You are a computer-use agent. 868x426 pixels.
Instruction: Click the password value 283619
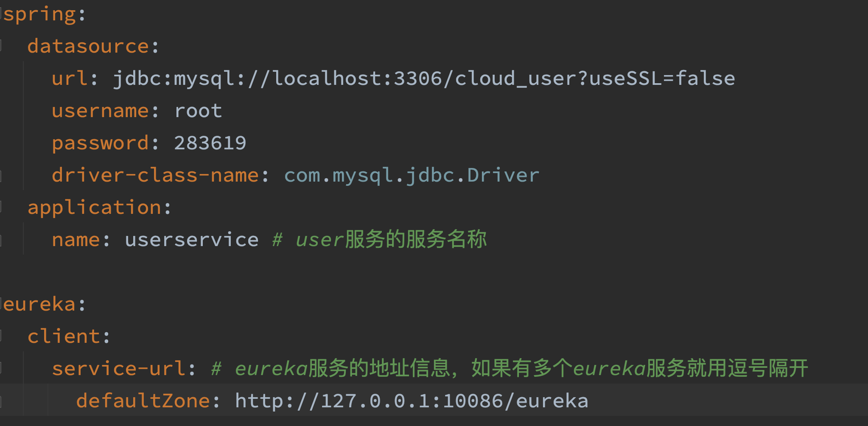(210, 143)
